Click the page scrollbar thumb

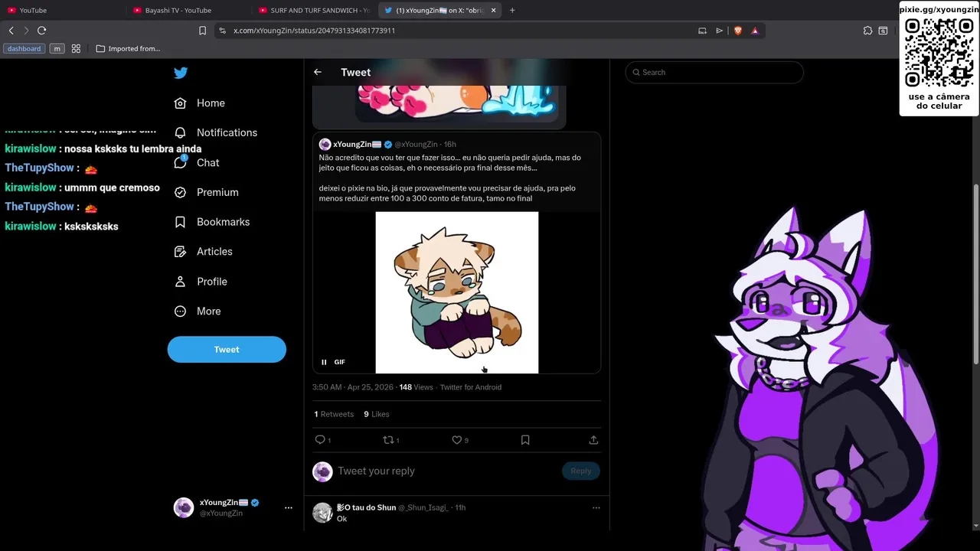click(x=975, y=274)
